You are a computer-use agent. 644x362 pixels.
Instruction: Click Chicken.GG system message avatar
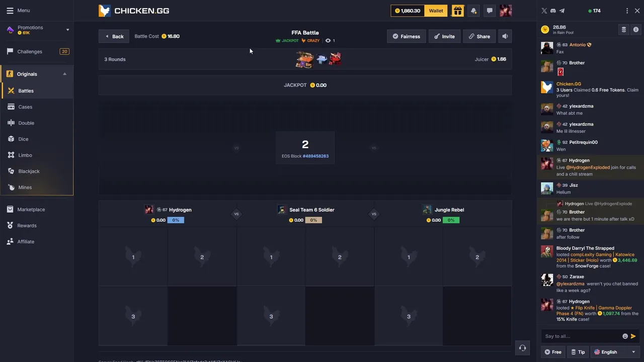547,87
